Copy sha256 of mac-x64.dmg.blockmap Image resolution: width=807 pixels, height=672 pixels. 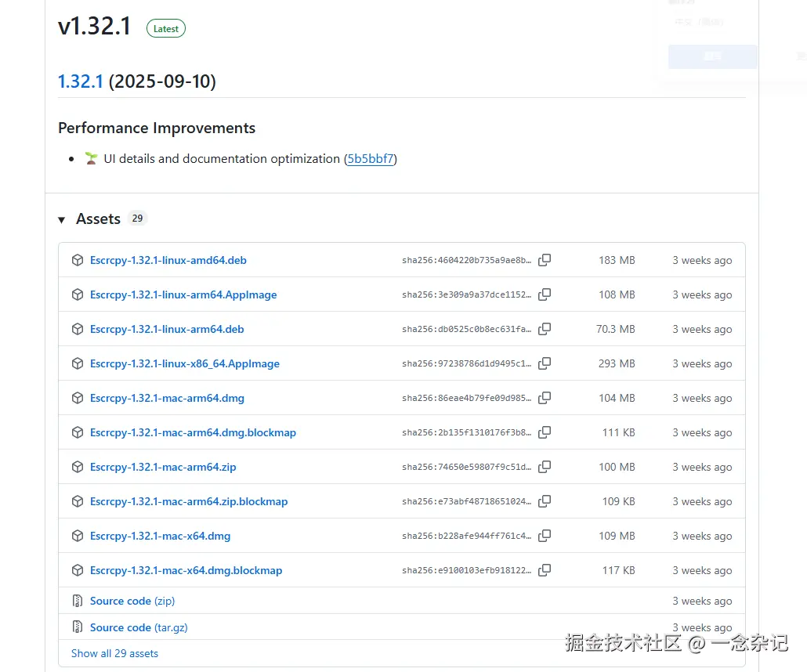[x=545, y=570]
